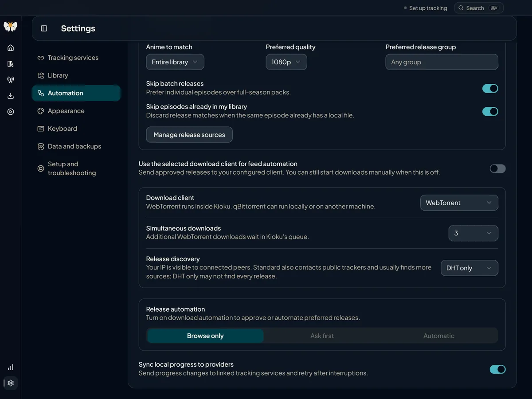Go to Library settings
This screenshot has width=532, height=399.
[x=76, y=75]
